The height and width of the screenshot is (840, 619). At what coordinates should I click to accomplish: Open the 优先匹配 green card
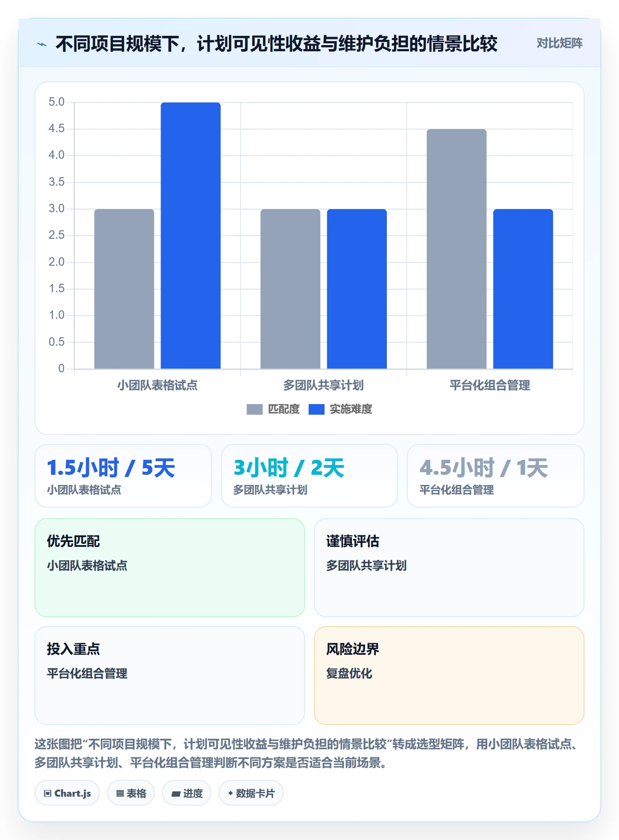click(x=170, y=568)
